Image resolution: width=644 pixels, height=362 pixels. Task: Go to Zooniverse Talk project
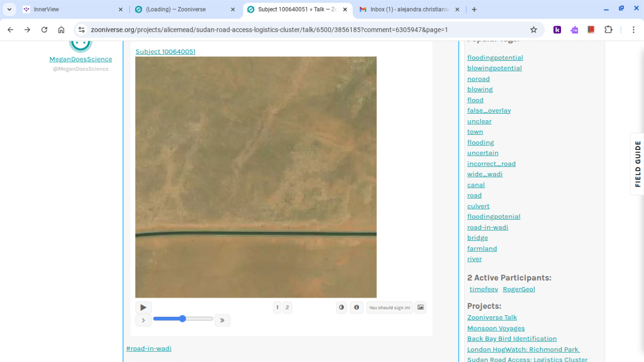(492, 317)
